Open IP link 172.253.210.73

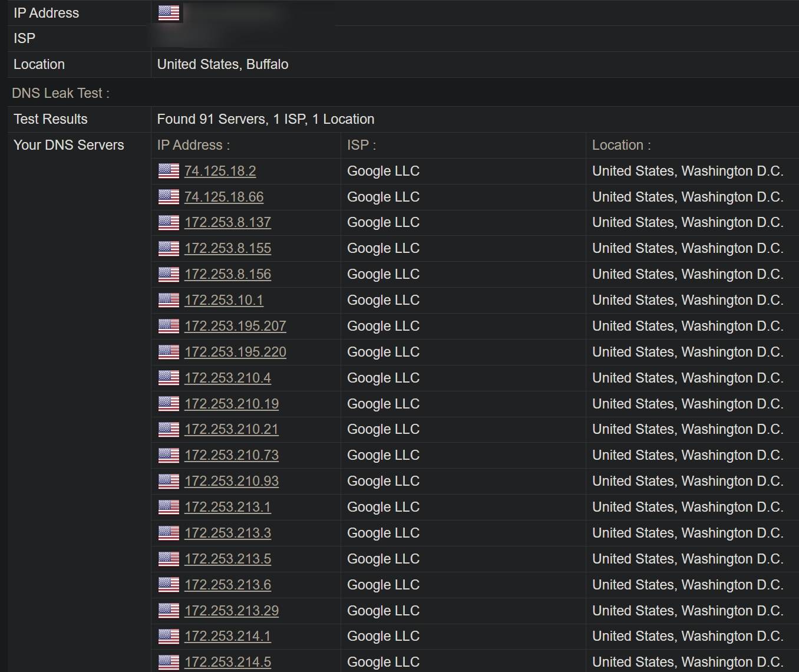coord(232,455)
